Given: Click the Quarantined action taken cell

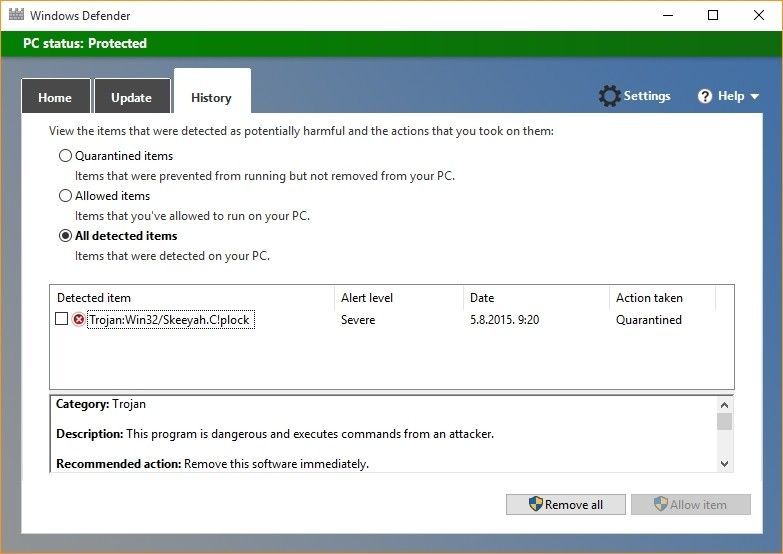Looking at the screenshot, I should point(649,320).
